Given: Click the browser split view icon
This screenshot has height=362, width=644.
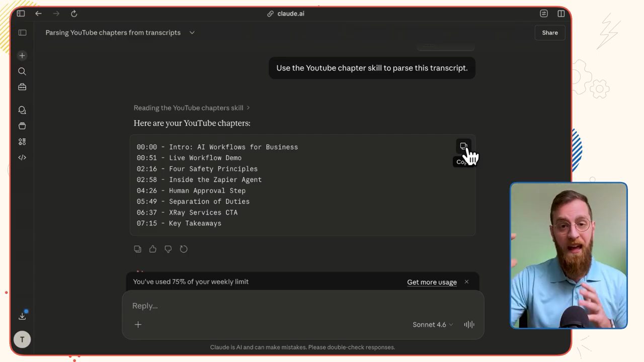Looking at the screenshot, I should click(561, 14).
